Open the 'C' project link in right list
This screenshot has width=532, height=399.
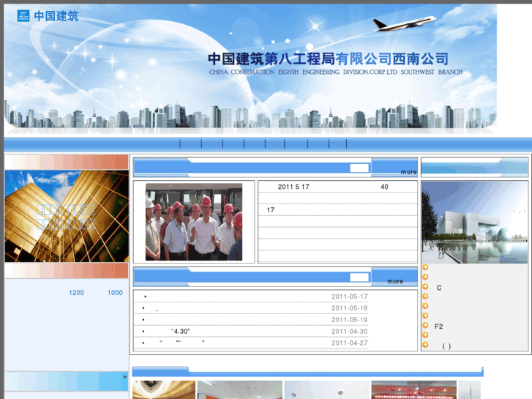439,288
